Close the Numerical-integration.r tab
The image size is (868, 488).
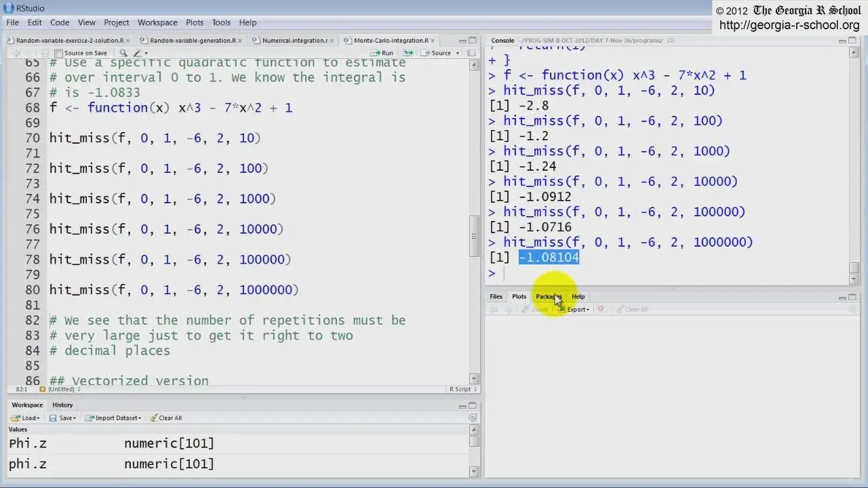332,41
